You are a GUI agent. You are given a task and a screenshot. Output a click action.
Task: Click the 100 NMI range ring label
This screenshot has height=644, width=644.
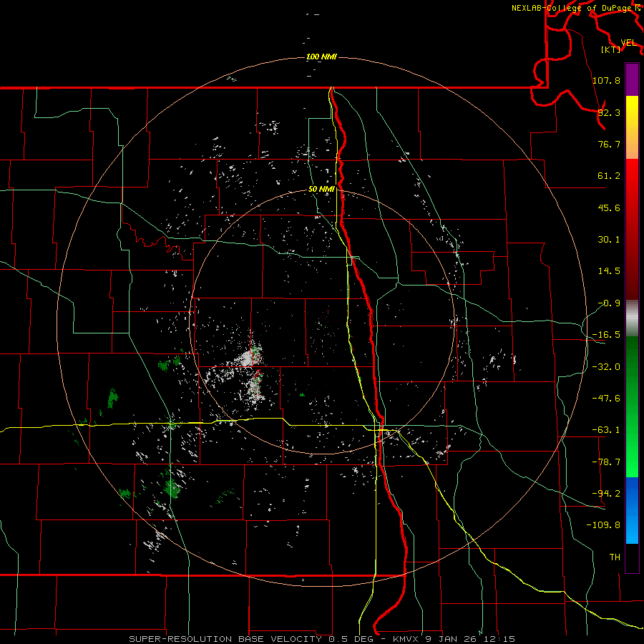pyautogui.click(x=321, y=57)
